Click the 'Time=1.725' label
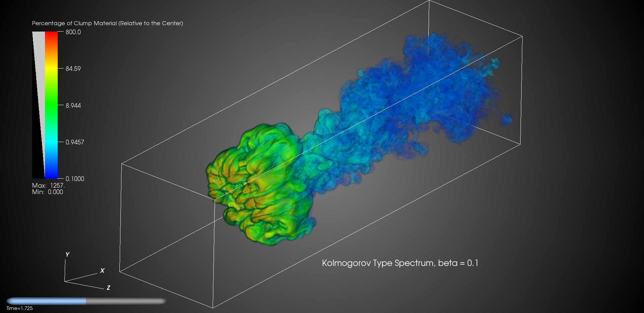Screen dimensions: 644x313 [x=19, y=308]
